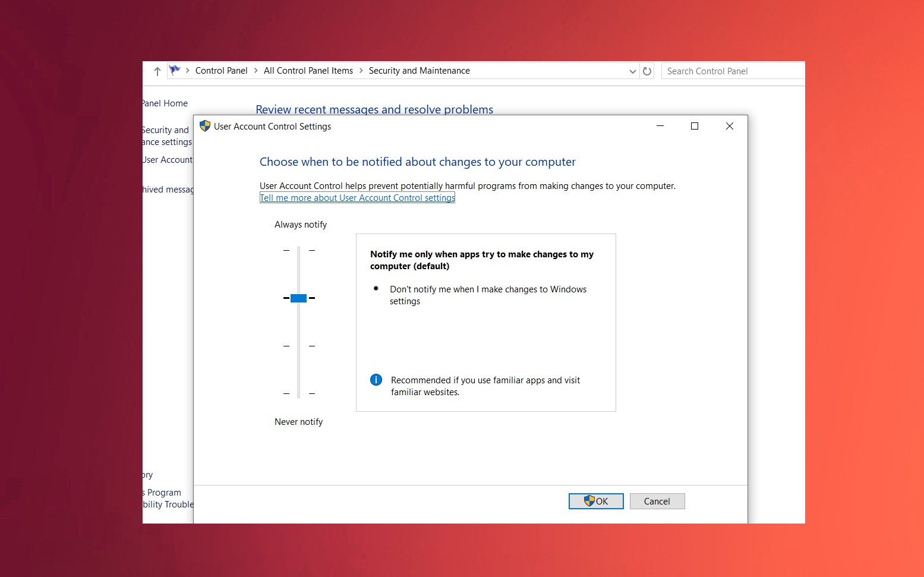The height and width of the screenshot is (577, 924).
Task: Click the flag icon in the address bar
Action: 175,70
